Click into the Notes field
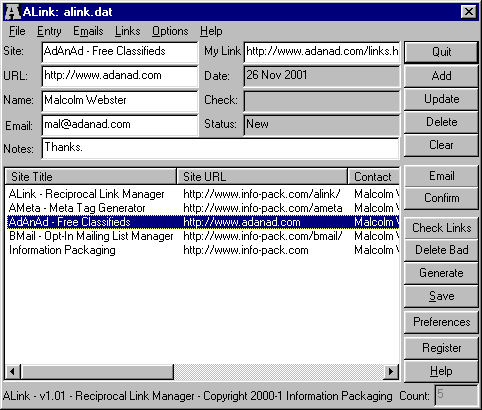This screenshot has width=482, height=410. 220,148
